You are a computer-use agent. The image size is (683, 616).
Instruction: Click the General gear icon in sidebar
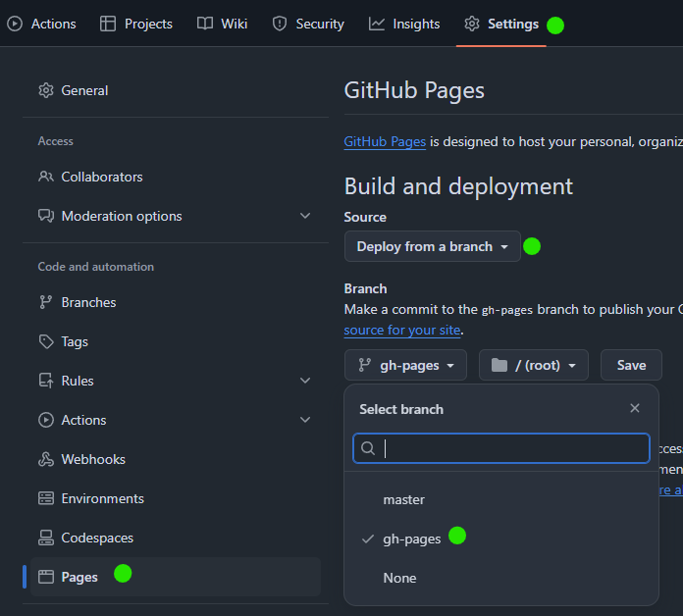(x=46, y=90)
